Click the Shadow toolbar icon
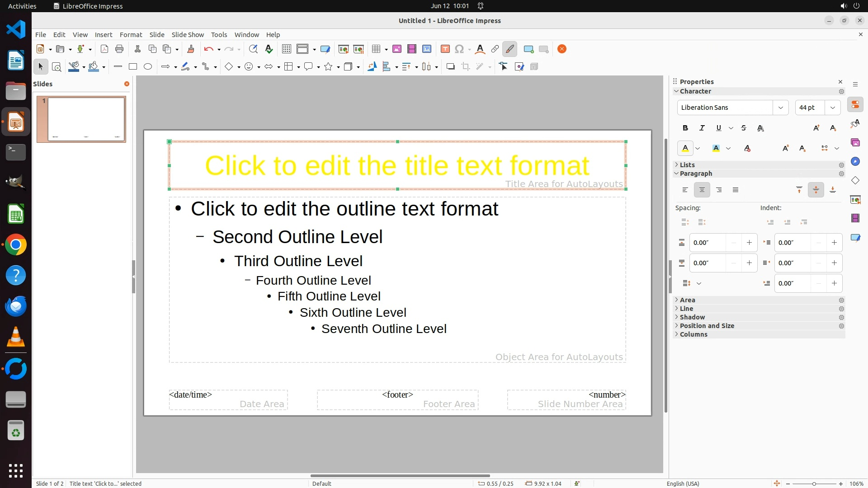 [x=450, y=67]
